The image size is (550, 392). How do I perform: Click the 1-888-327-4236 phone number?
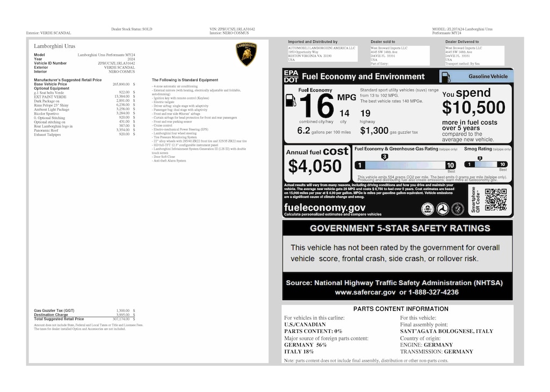tap(433, 293)
